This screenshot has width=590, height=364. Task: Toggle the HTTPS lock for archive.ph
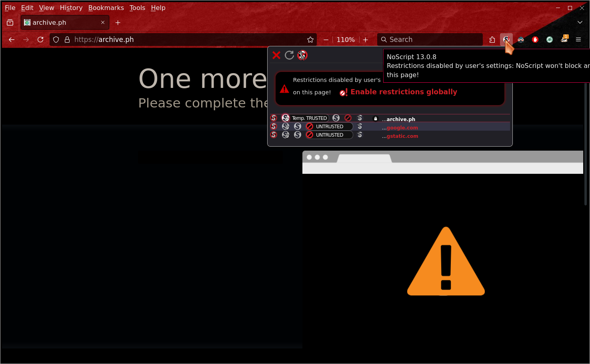pos(375,119)
